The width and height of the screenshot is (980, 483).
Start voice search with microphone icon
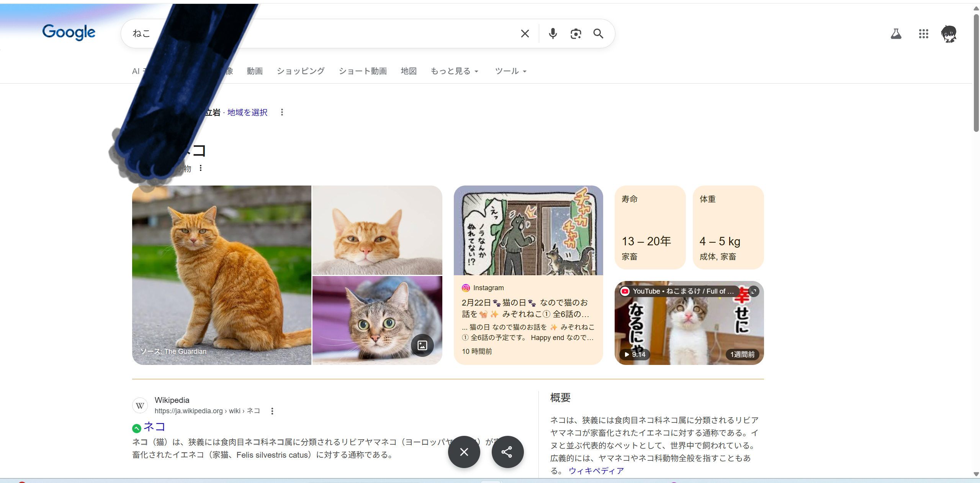point(553,34)
